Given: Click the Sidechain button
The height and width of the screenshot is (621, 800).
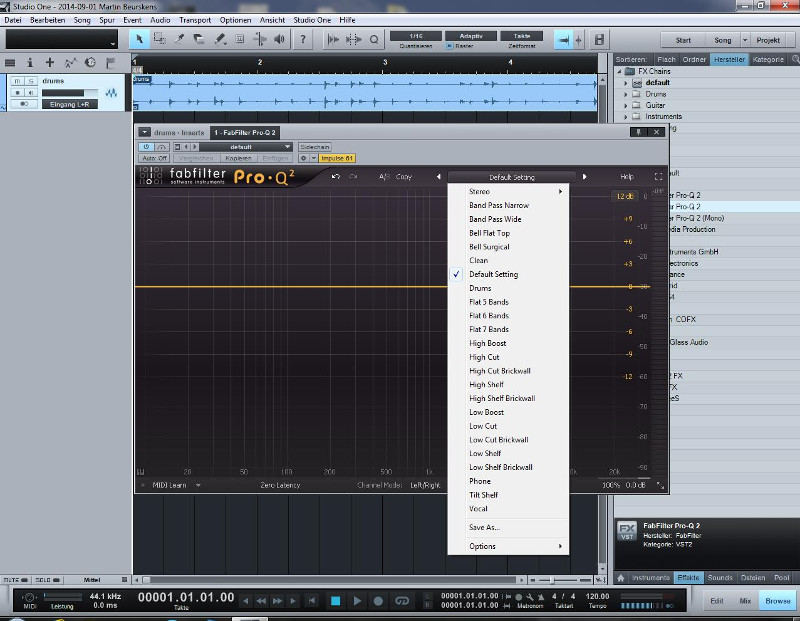Looking at the screenshot, I should [314, 147].
